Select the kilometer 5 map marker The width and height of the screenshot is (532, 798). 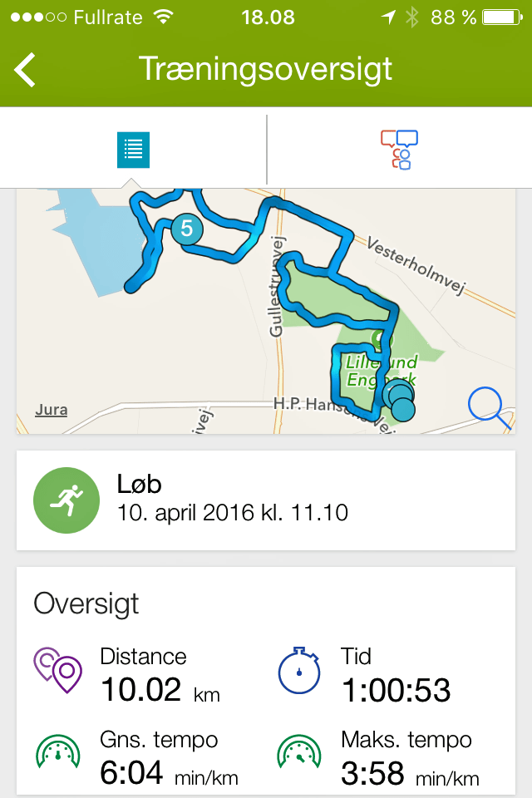(187, 229)
